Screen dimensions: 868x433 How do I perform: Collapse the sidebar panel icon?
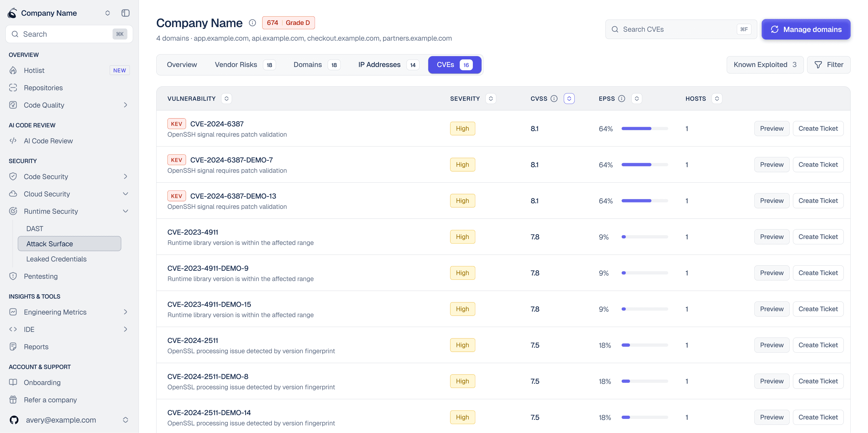pos(125,13)
